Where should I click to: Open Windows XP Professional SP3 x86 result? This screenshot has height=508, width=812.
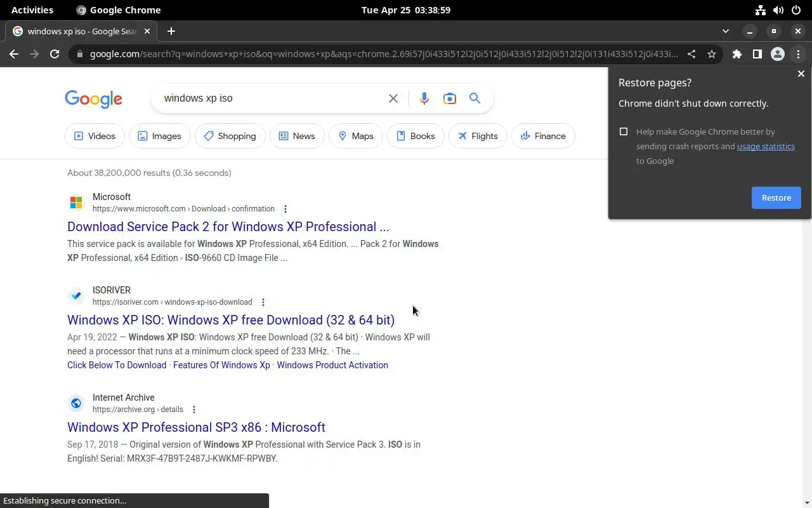point(196,427)
